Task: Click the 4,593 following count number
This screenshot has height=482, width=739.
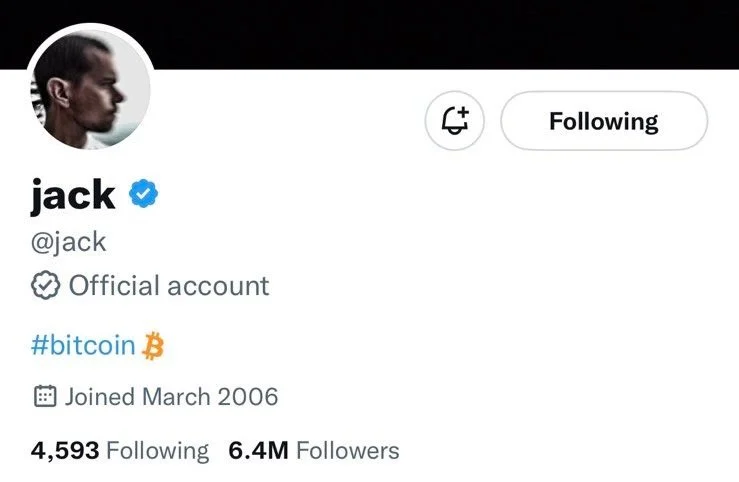Action: (65, 451)
